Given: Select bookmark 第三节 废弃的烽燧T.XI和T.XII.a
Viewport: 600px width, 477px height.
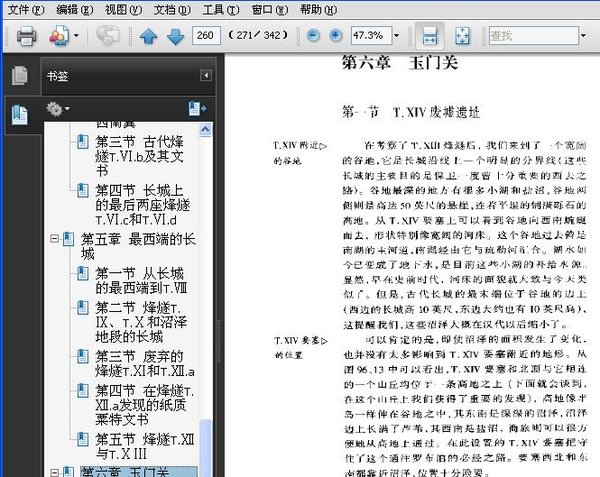Looking at the screenshot, I should coord(145,363).
